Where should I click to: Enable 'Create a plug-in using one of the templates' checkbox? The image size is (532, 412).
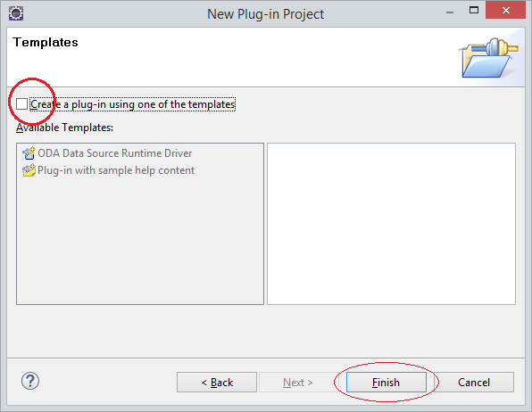pyautogui.click(x=21, y=104)
